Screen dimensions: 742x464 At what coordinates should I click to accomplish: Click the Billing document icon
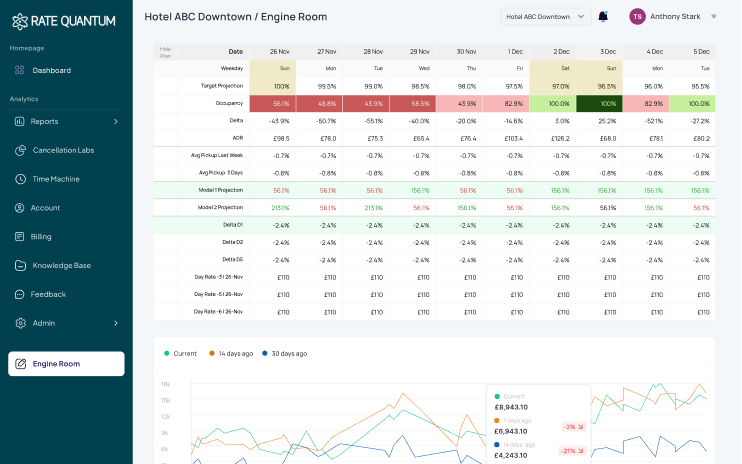(x=20, y=237)
